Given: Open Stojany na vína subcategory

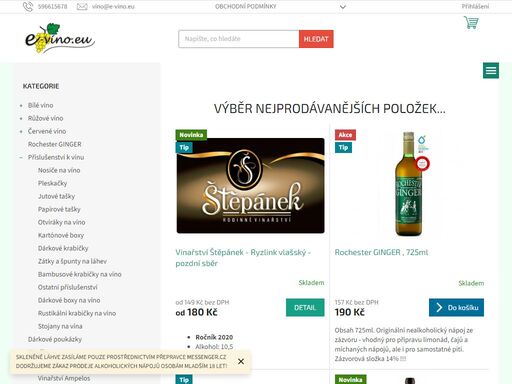Looking at the screenshot, I should pyautogui.click(x=60, y=326).
